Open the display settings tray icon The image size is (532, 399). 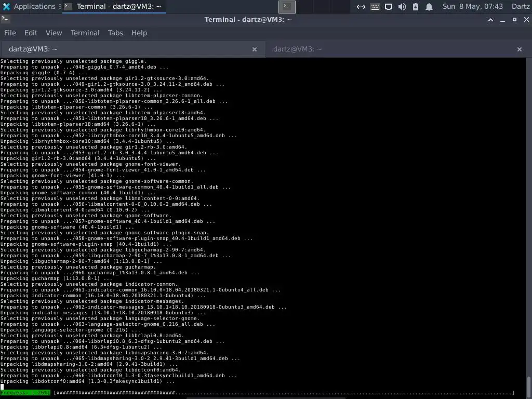click(x=389, y=7)
